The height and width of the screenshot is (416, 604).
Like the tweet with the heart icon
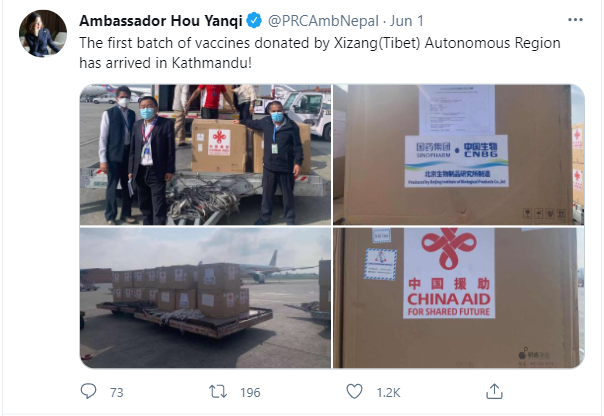[354, 391]
